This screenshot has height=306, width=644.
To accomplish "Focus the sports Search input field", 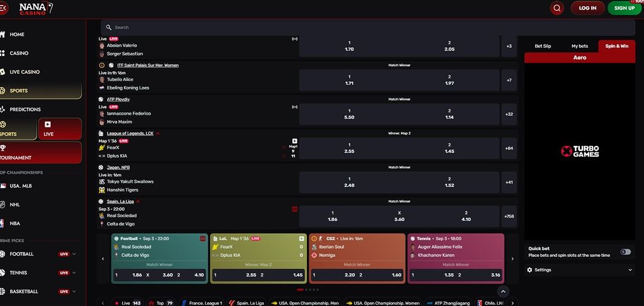I will (367, 28).
